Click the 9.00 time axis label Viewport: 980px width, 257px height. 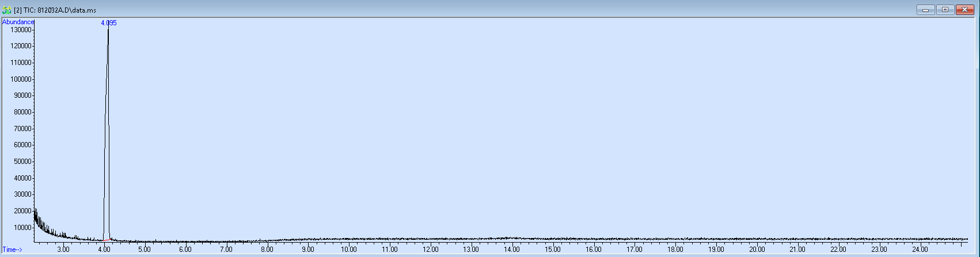[x=308, y=250]
